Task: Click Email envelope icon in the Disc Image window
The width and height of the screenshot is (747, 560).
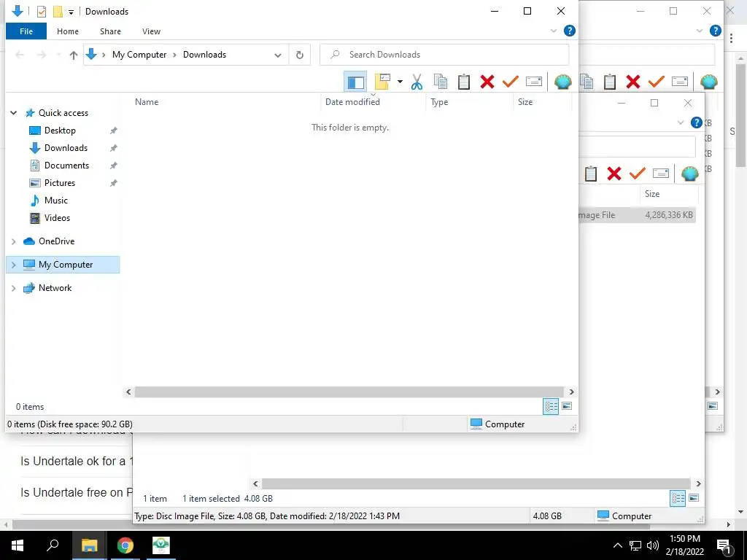Action: (661, 173)
